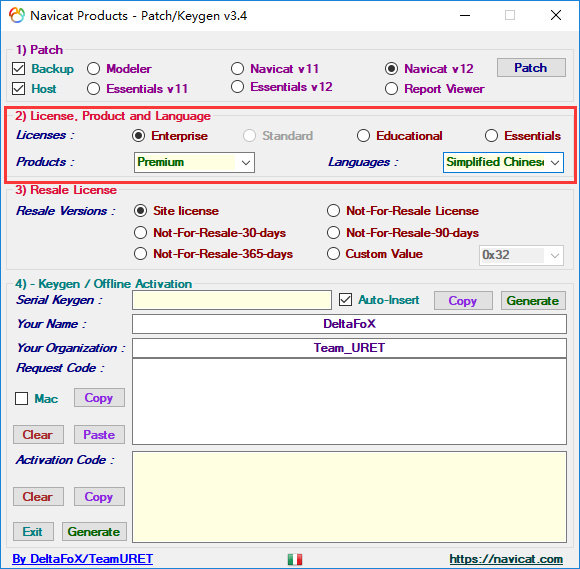Viewport: 580px width, 569px height.
Task: Toggle the Host checkbox
Action: 18,89
